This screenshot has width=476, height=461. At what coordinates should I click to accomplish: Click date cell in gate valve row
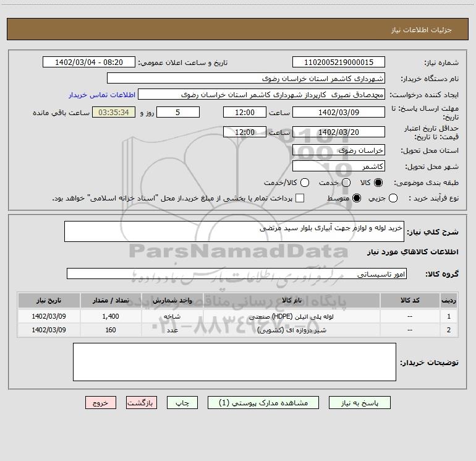(49, 330)
